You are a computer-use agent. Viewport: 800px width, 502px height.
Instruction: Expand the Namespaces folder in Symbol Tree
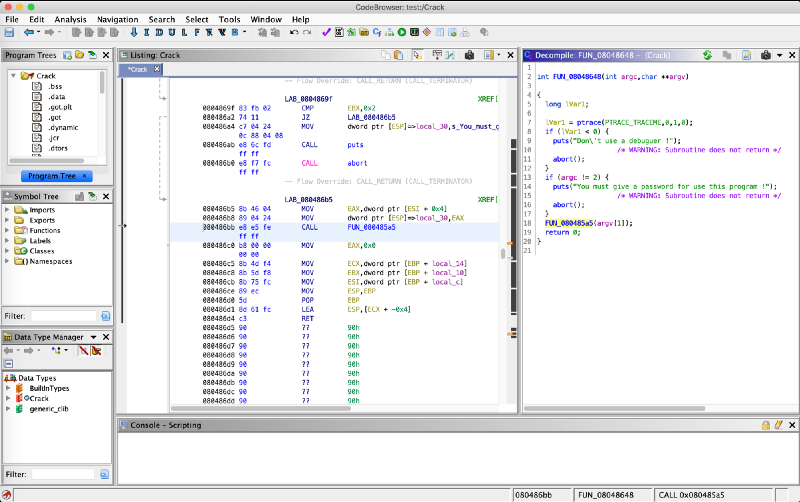pyautogui.click(x=7, y=261)
